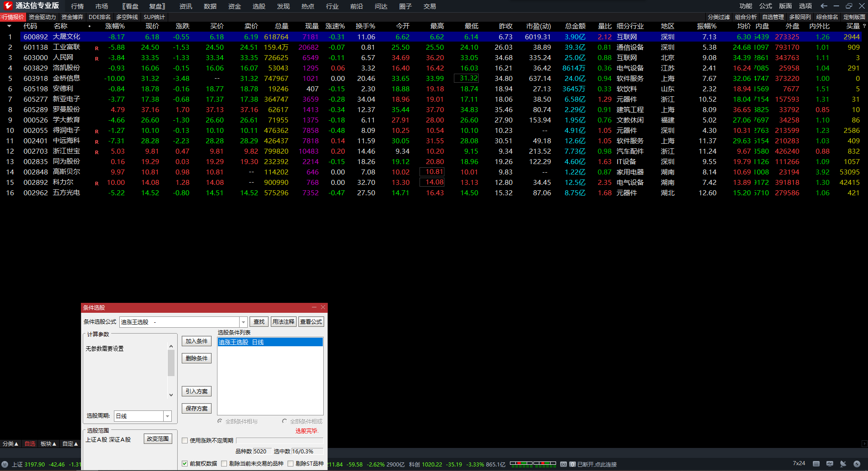The height and width of the screenshot is (471, 868).
Task: Click the round icon left of 上证 index
Action: coord(5,464)
